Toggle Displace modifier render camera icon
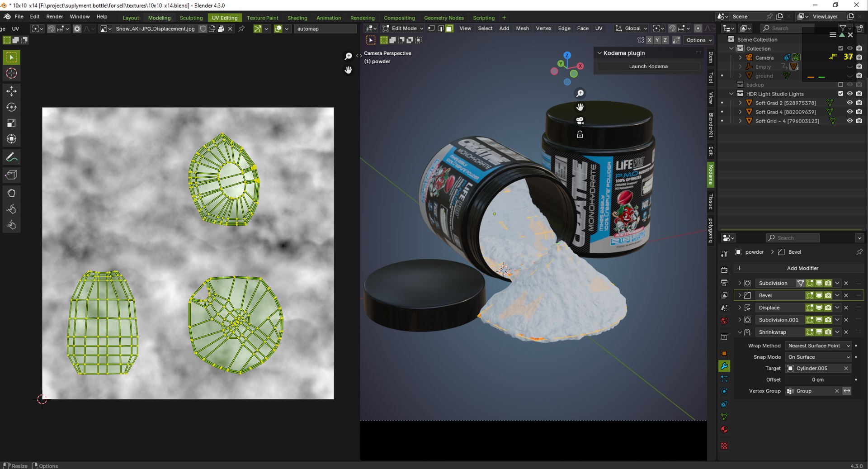The width and height of the screenshot is (868, 469). click(828, 308)
